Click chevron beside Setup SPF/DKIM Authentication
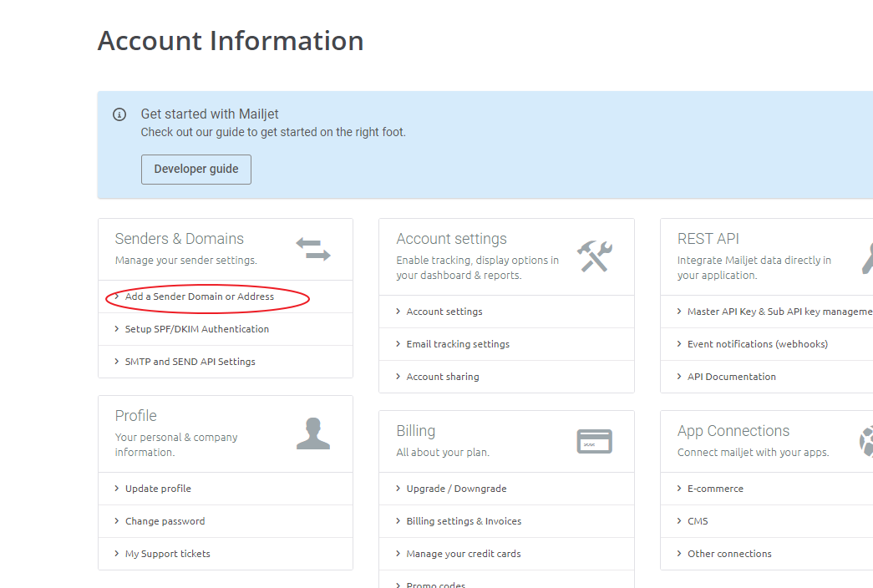Image resolution: width=873 pixels, height=588 pixels. click(x=116, y=329)
